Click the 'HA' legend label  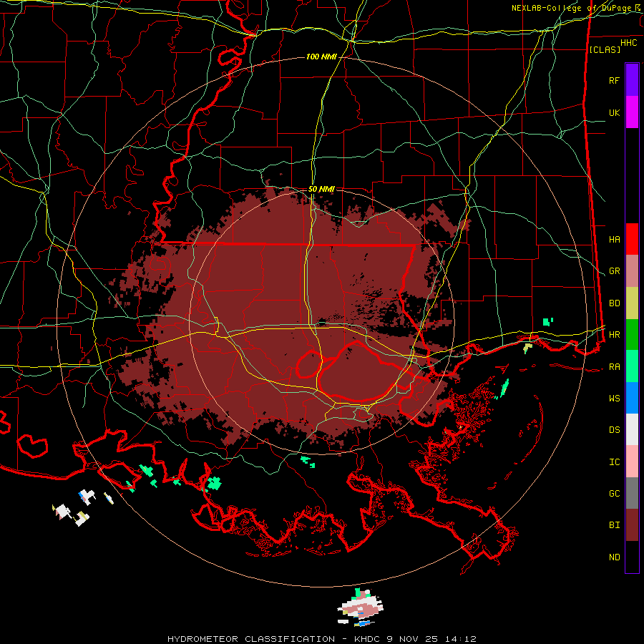(x=614, y=240)
